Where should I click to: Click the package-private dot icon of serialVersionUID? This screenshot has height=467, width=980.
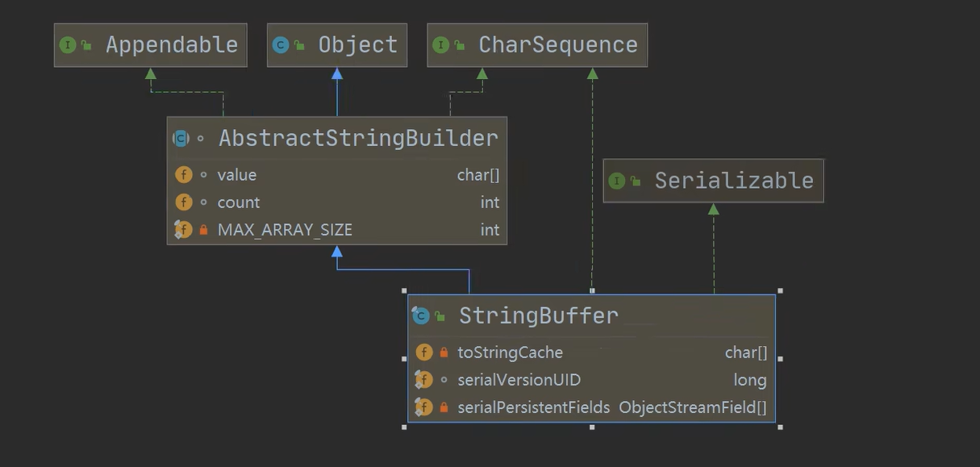click(x=444, y=380)
